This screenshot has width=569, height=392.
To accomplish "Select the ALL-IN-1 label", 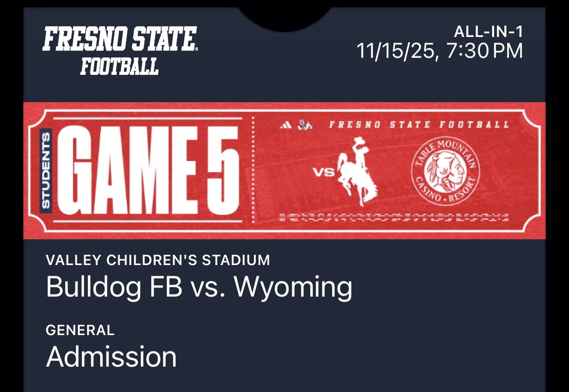I will 488,32.
